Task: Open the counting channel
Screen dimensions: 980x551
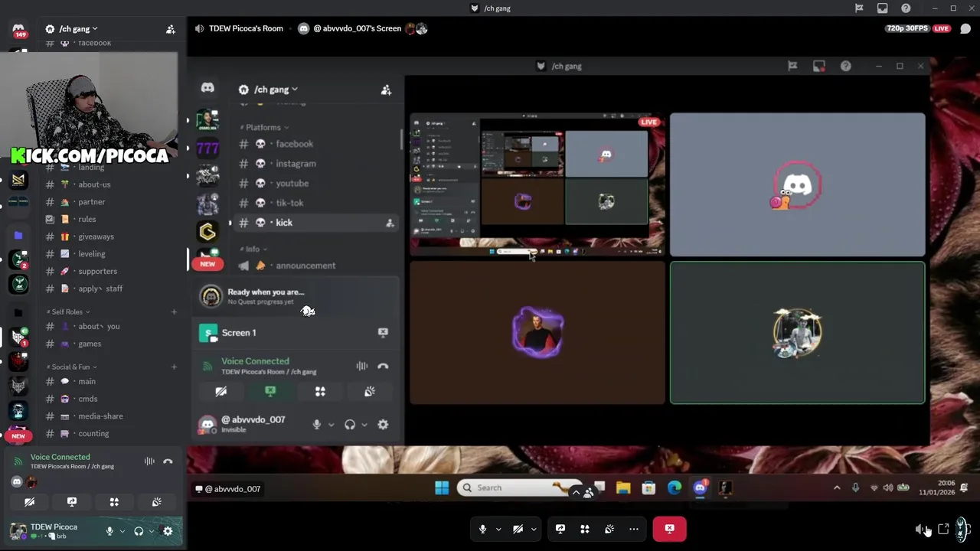Action: click(x=93, y=434)
